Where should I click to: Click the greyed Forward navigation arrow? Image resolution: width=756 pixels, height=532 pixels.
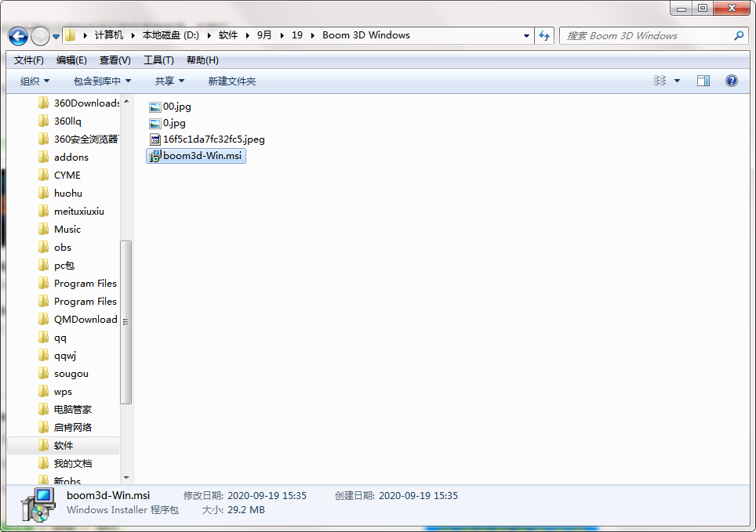point(40,36)
